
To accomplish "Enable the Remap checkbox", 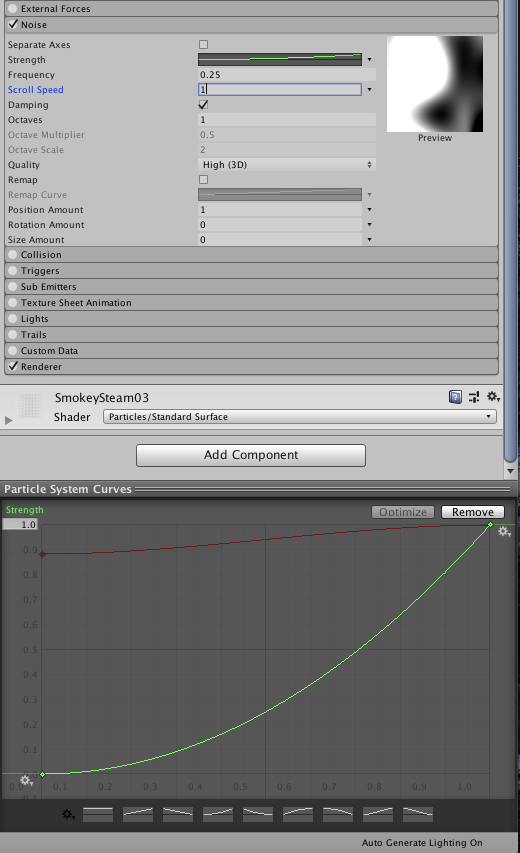I will [203, 180].
